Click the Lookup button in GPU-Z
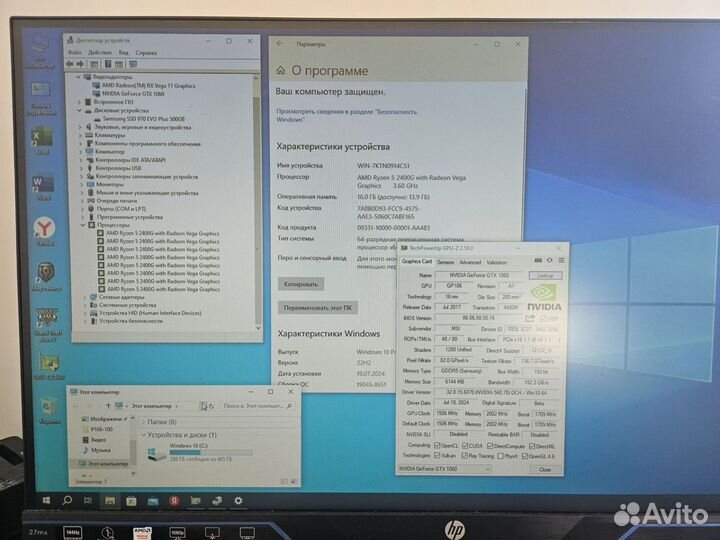This screenshot has height=540, width=720. 545,275
